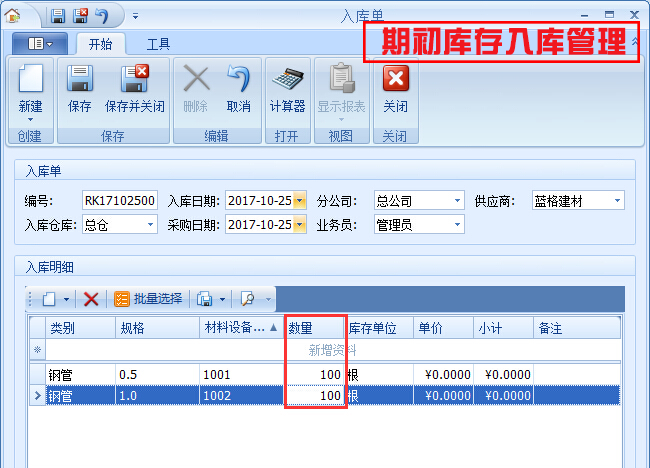Viewport: 650px width, 468px height.
Task: Click the print icon in detail toolbar
Action: [205, 299]
